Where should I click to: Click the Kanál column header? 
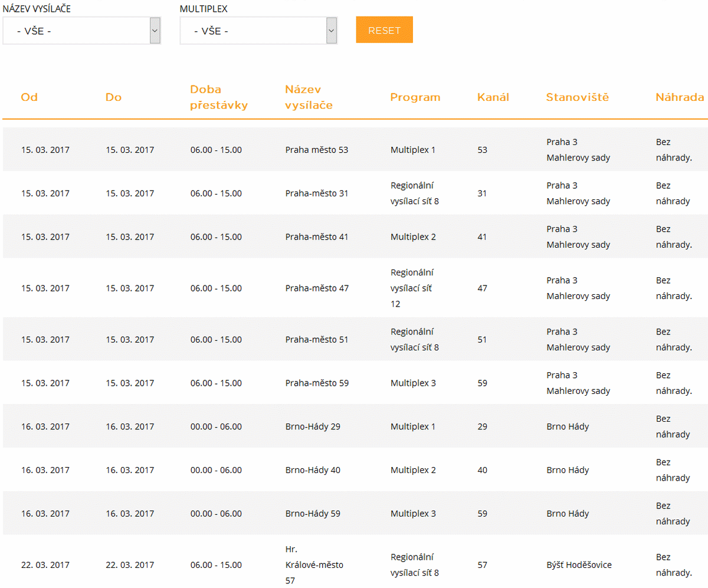pos(493,97)
